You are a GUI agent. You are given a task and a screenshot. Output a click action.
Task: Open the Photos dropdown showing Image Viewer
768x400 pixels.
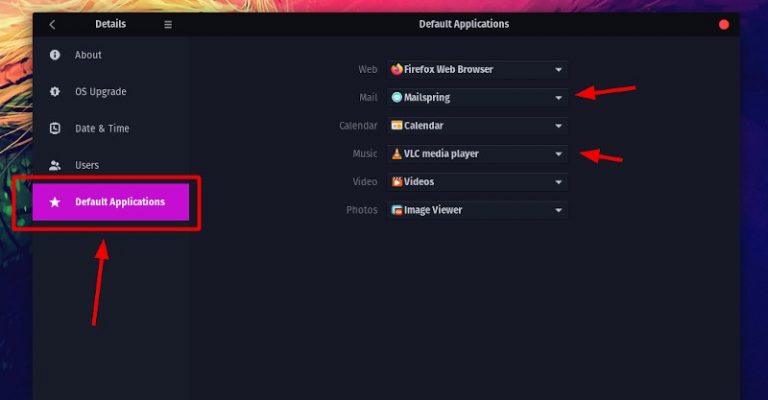coord(478,210)
